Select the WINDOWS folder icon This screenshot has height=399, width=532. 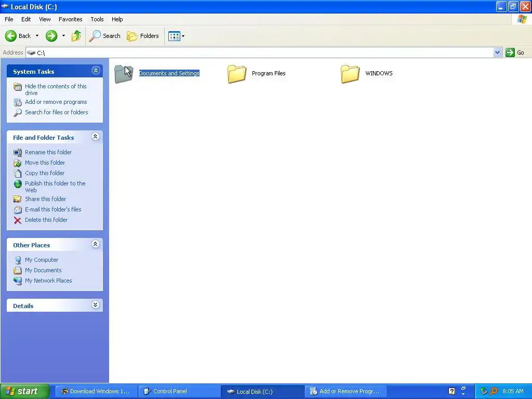pyautogui.click(x=350, y=74)
